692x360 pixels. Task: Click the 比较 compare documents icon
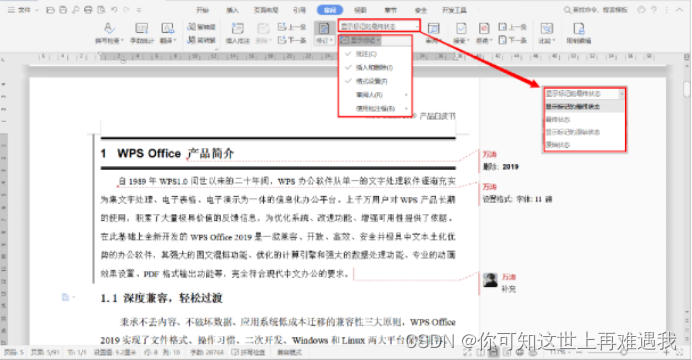[547, 29]
